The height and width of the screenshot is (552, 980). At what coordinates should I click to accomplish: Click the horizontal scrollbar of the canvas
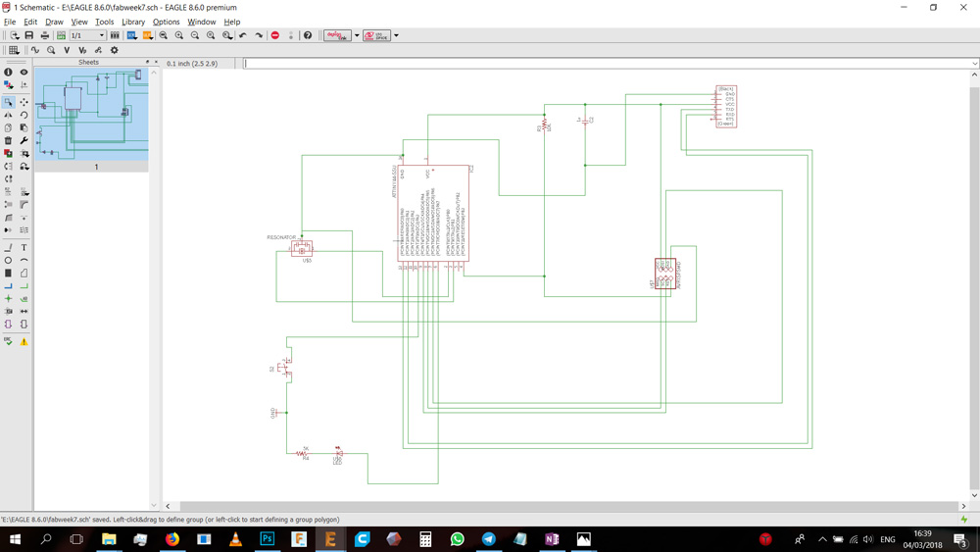(568, 506)
